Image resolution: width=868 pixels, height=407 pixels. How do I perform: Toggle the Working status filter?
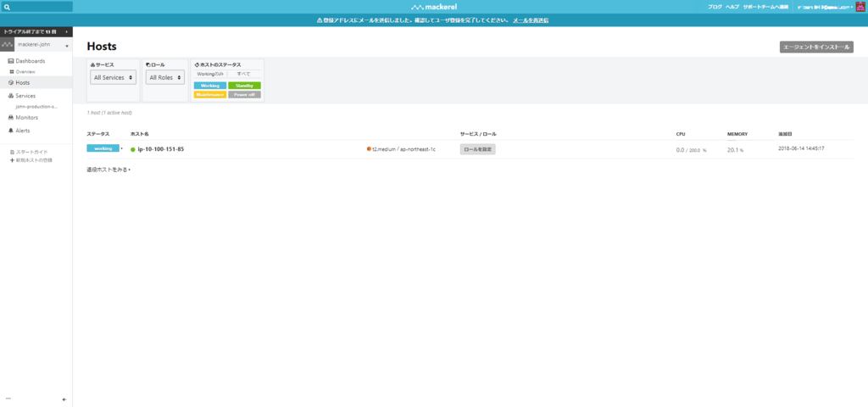tap(210, 86)
